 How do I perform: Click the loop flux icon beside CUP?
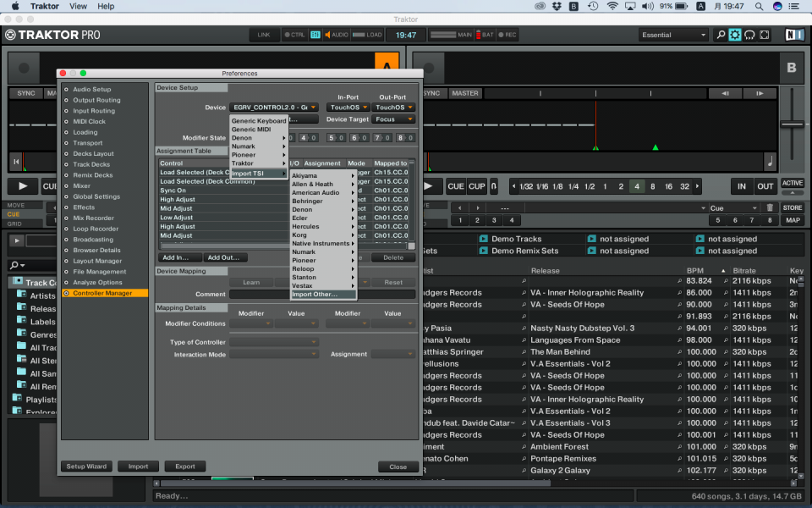click(x=493, y=186)
